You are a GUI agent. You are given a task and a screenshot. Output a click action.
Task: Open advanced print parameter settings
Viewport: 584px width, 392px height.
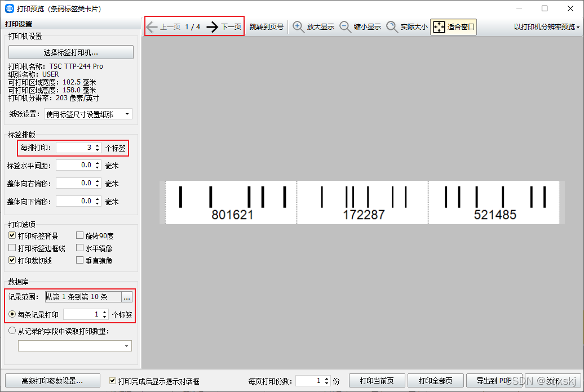(52, 381)
